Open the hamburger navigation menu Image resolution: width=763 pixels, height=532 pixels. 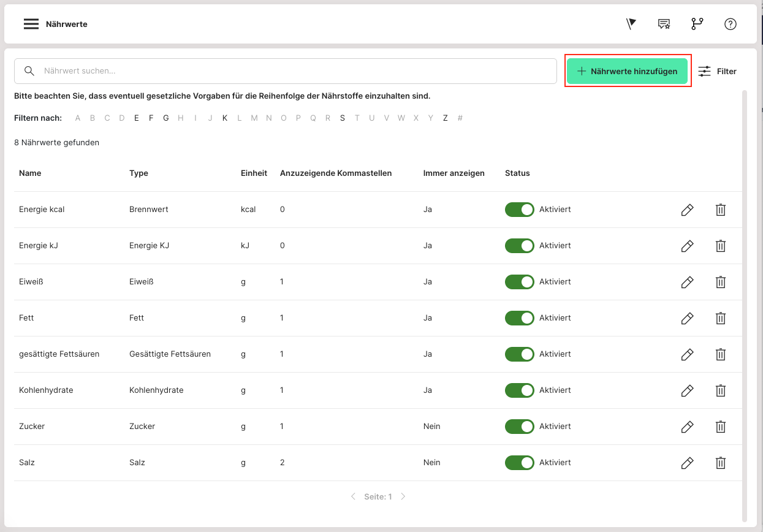(31, 24)
